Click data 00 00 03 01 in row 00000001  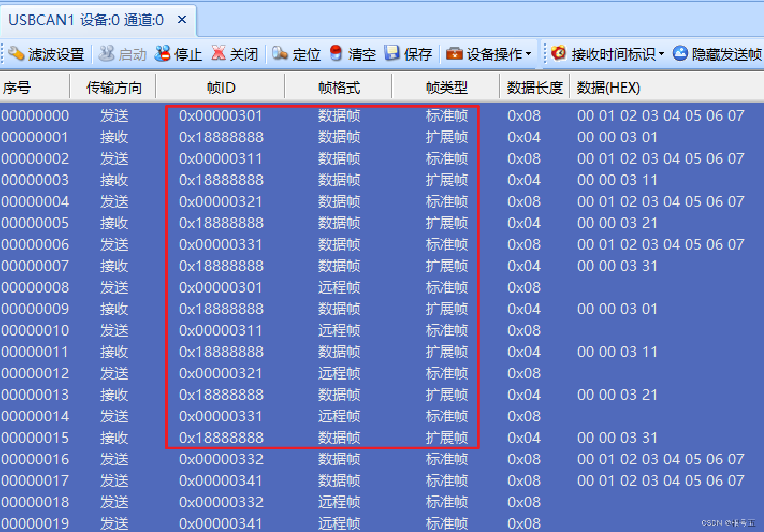pos(617,137)
